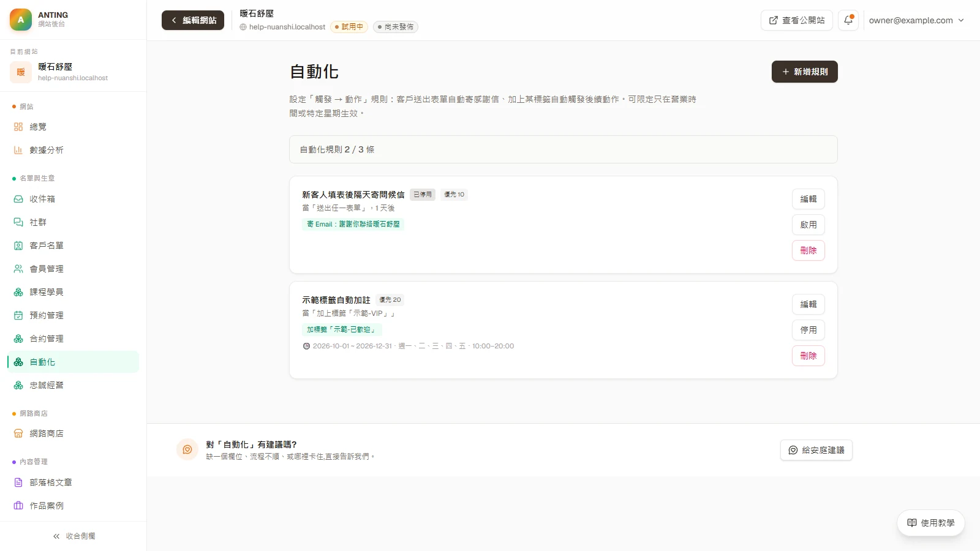
Task: Open the owner@example.com account dropdown
Action: point(916,20)
